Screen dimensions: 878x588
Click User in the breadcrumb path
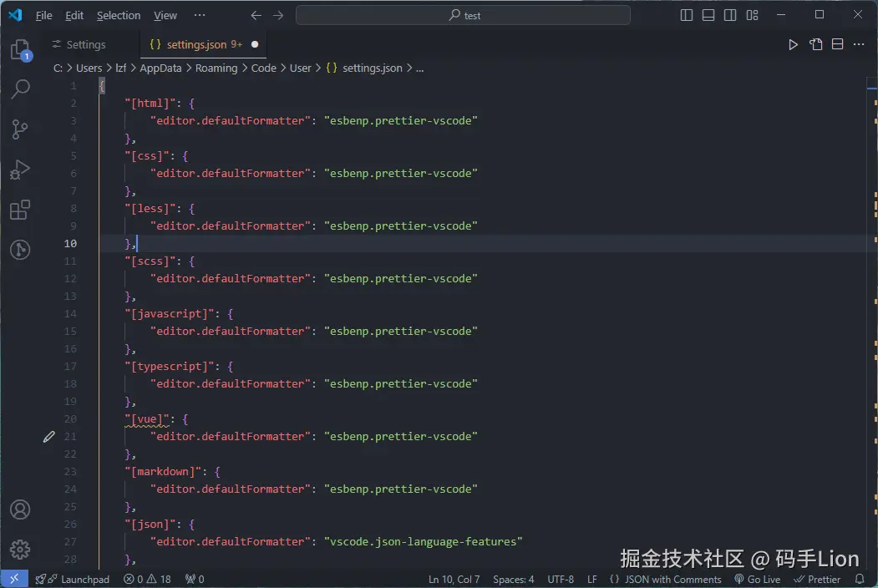point(300,68)
